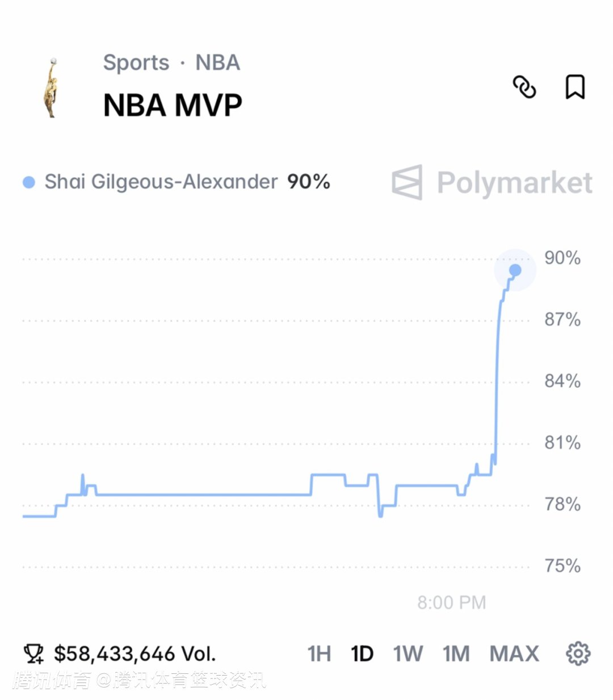The width and height of the screenshot is (613, 700).
Task: Switch chart to 1M range
Action: (x=456, y=654)
